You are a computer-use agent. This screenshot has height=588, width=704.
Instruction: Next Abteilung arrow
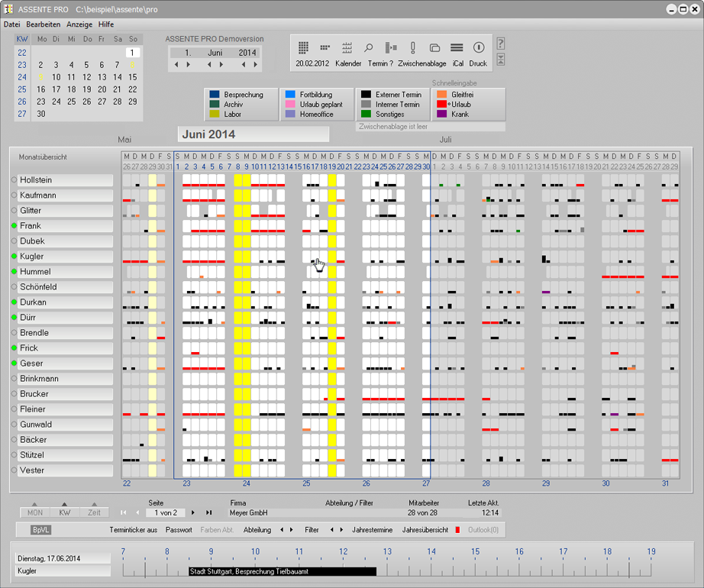click(292, 530)
